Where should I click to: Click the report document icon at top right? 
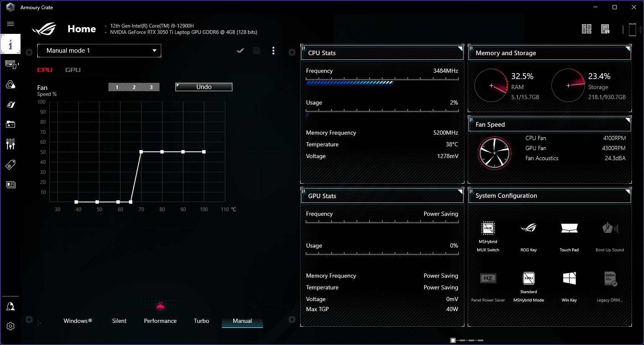(x=605, y=29)
